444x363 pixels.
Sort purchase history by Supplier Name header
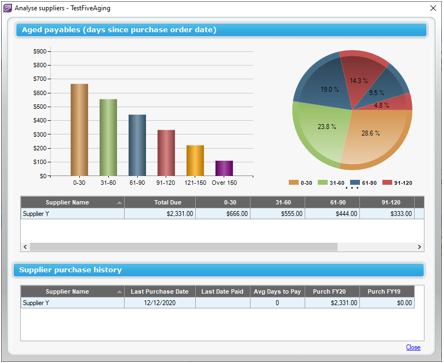click(72, 291)
